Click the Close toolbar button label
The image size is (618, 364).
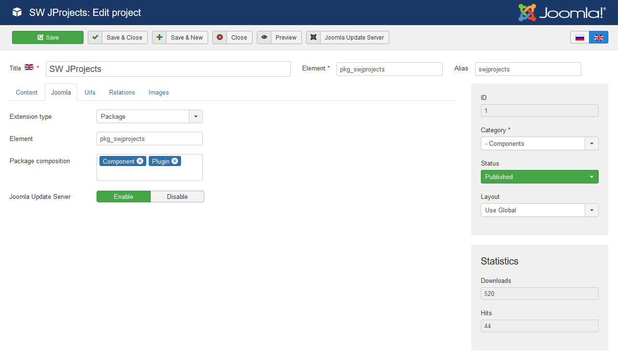[239, 37]
